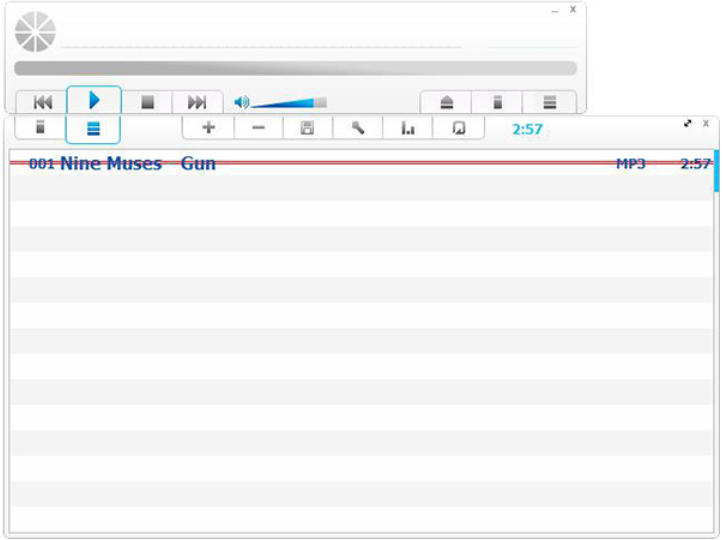This screenshot has width=723, height=540.
Task: Click the bookmark icon in playlist toolbar
Action: [458, 128]
